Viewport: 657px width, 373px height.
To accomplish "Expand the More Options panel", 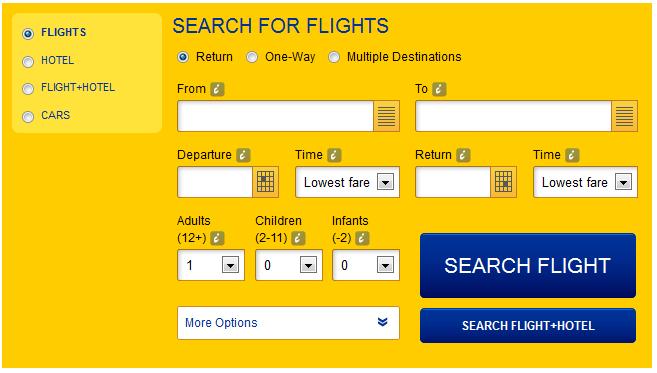I will pos(288,323).
